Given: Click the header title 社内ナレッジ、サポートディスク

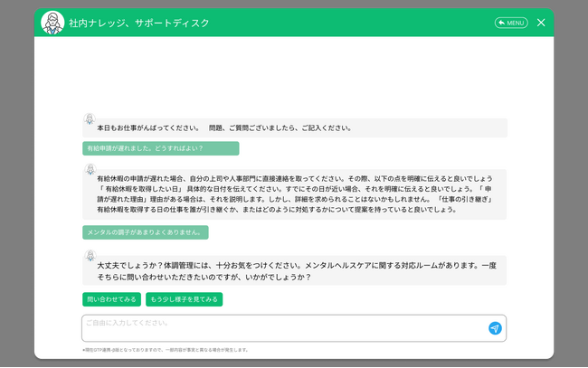Looking at the screenshot, I should tap(138, 23).
